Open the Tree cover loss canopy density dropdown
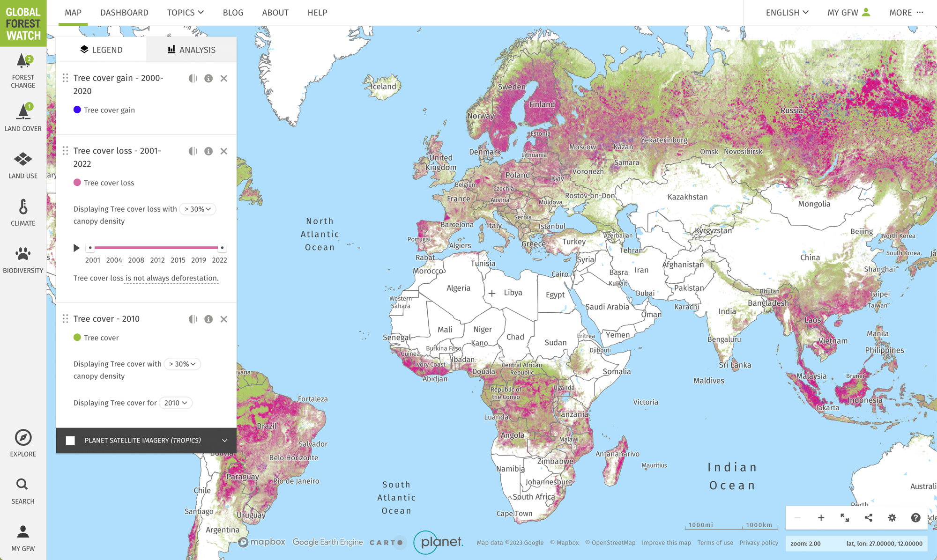This screenshot has width=937, height=560. tap(197, 209)
